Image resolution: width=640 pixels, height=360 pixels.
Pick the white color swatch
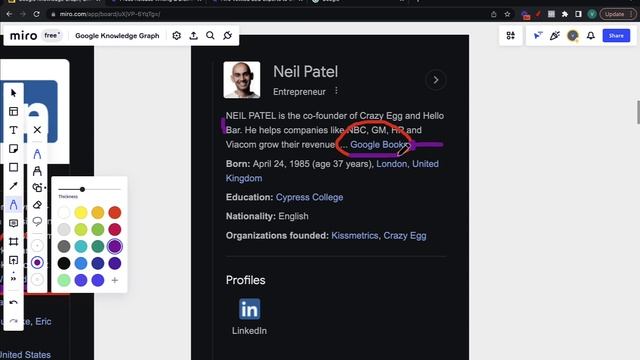64,212
